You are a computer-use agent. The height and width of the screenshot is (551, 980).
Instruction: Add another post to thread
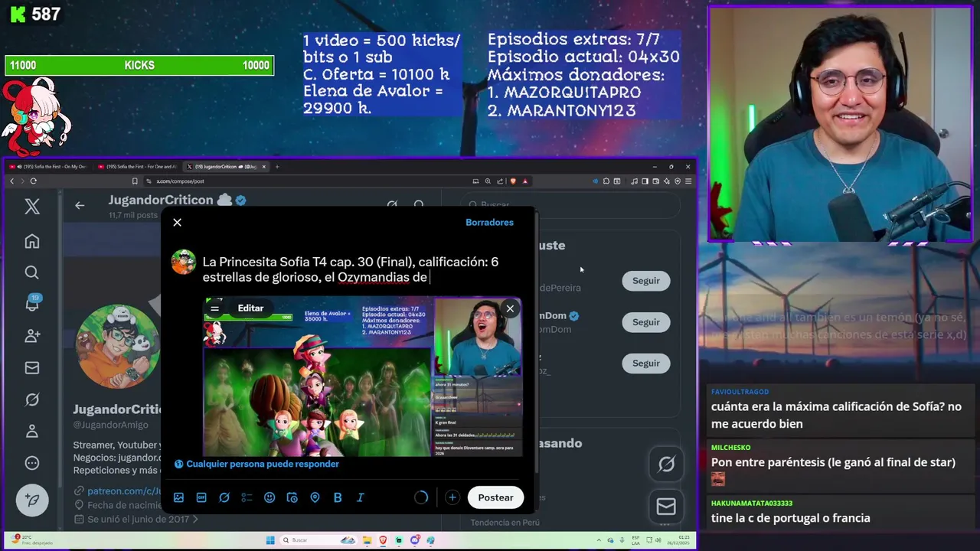(452, 497)
